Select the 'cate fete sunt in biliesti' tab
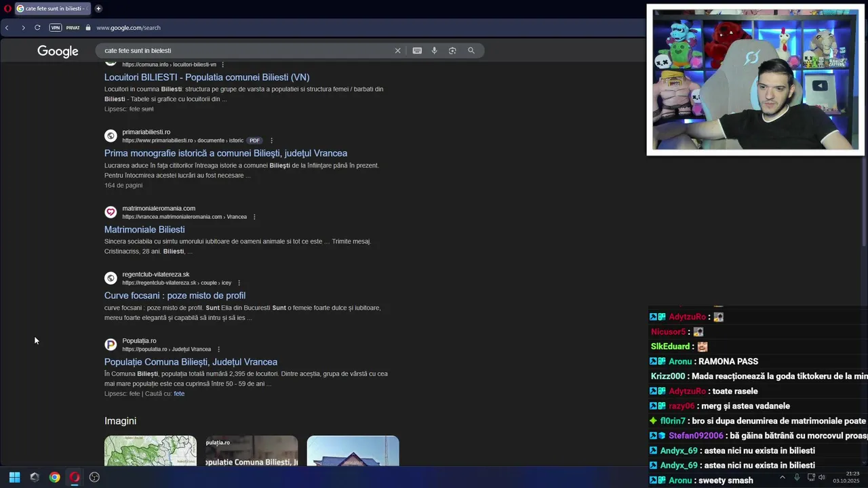Image resolution: width=868 pixels, height=488 pixels. (x=52, y=9)
